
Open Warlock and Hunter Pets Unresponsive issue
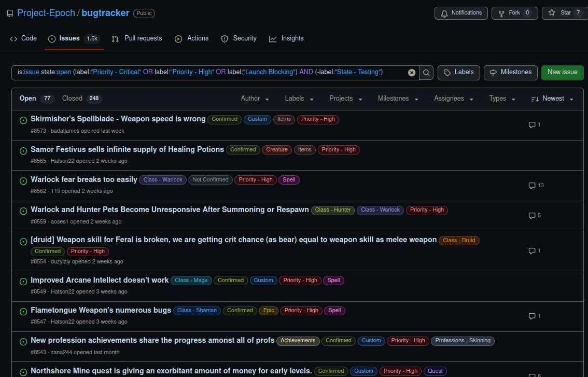pyautogui.click(x=170, y=210)
